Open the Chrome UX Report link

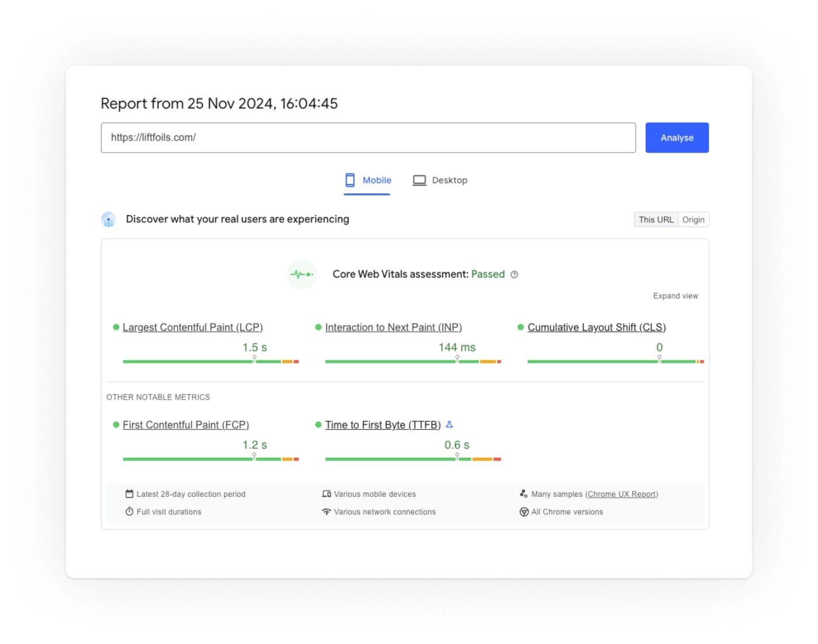[x=622, y=494]
